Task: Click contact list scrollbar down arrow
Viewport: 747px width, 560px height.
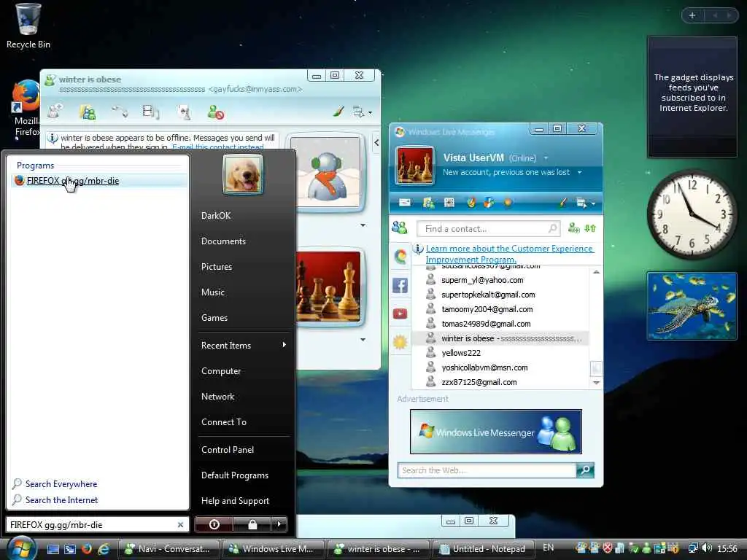Action: (x=596, y=382)
